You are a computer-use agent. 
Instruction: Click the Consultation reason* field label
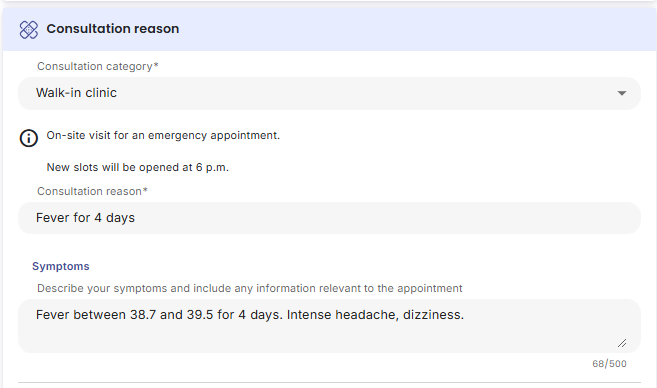pos(92,191)
